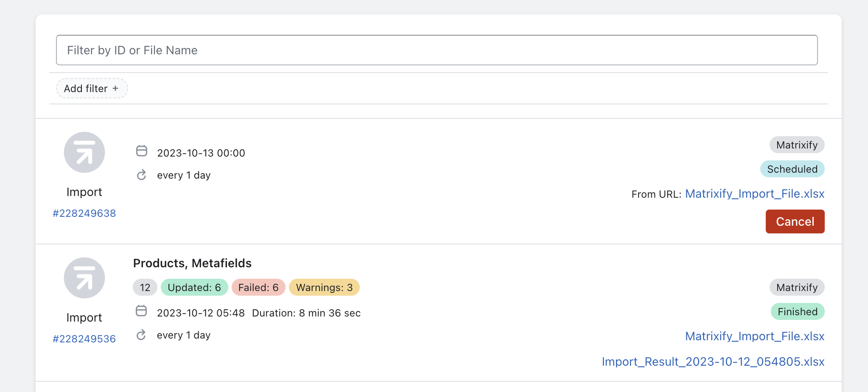Screen dimensions: 868x392
Task: Click calendar icon beside 2023-10-13 00:00
Action: [142, 151]
